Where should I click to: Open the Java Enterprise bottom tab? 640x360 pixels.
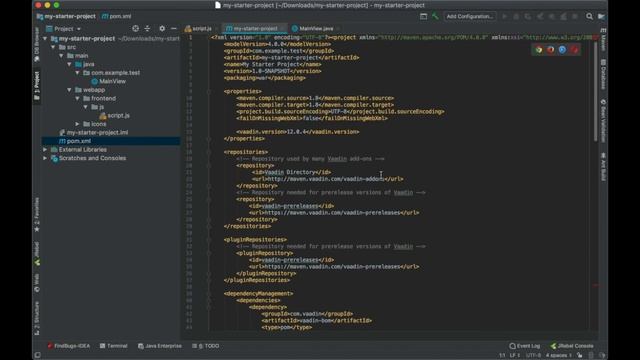(159, 346)
